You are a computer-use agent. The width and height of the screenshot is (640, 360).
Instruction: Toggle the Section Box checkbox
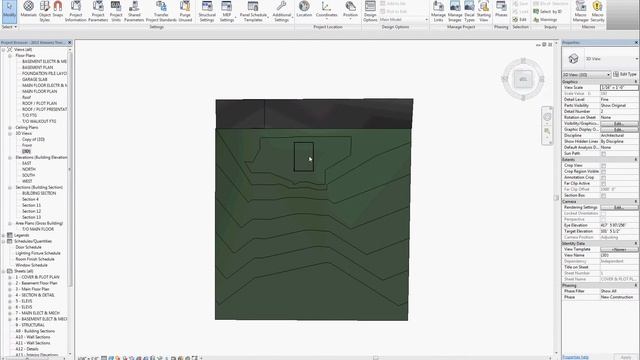coord(603,196)
